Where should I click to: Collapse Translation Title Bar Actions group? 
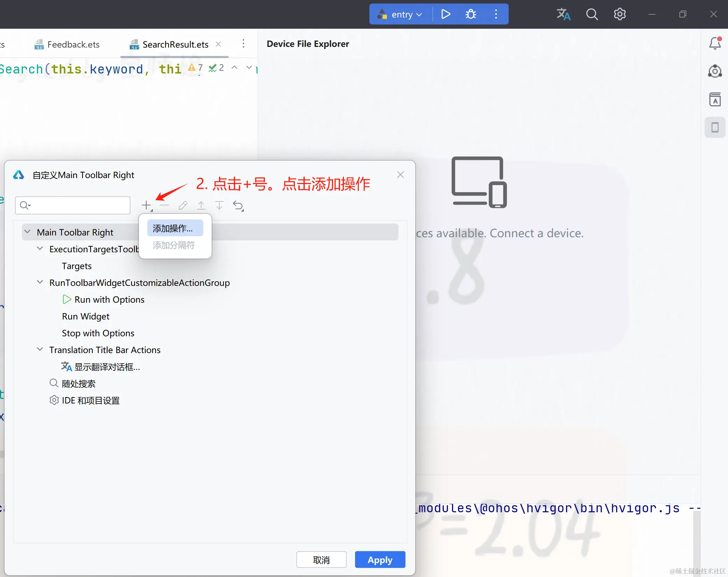pos(40,350)
